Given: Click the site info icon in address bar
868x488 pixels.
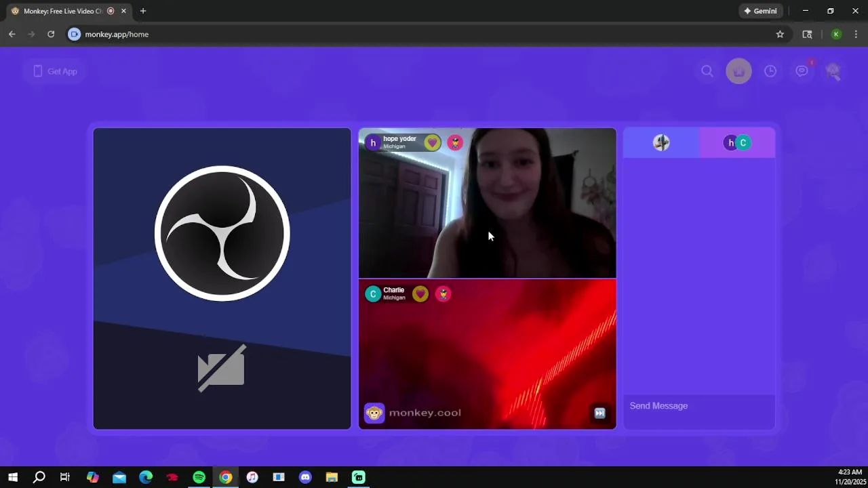Looking at the screenshot, I should tap(75, 34).
